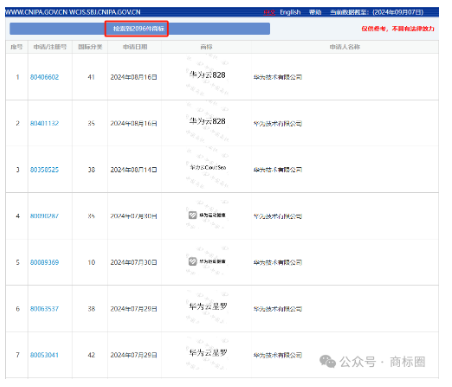The width and height of the screenshot is (452, 387).
Task: Open the 华为云星罗 trademark image in row 7
Action: 208,353
